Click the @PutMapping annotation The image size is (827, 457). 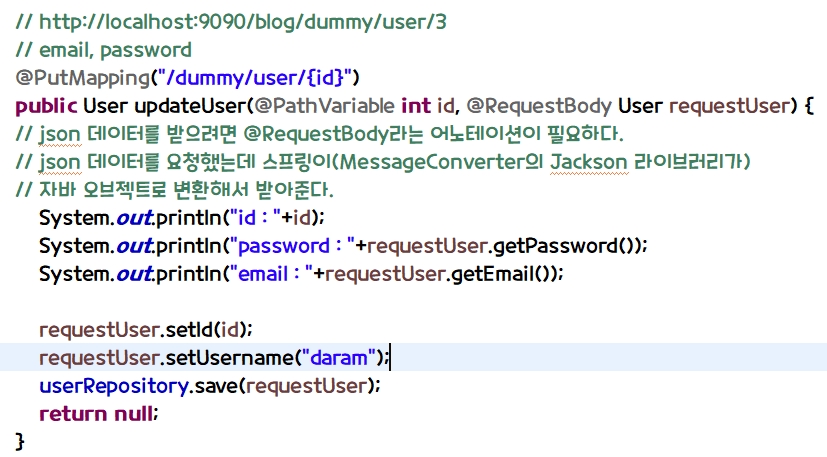[83, 78]
